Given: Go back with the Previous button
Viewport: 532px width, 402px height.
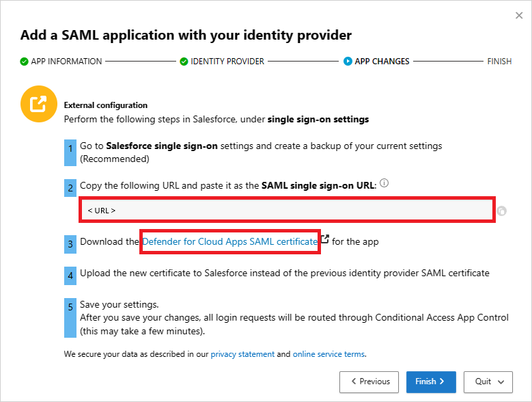Looking at the screenshot, I should click(x=370, y=381).
